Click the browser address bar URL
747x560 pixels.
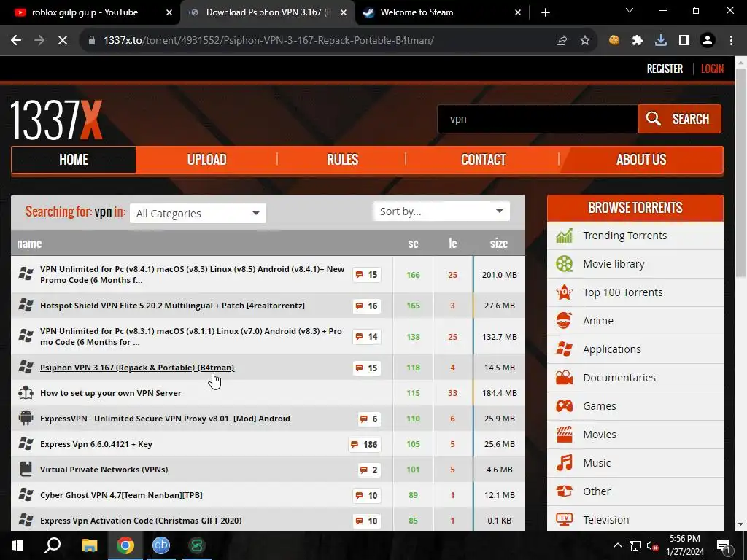(x=268, y=41)
